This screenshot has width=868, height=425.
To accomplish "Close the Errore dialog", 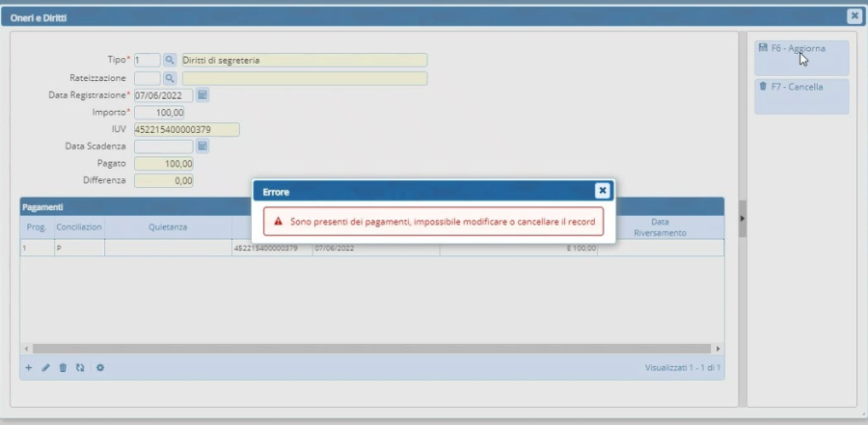I will click(602, 191).
